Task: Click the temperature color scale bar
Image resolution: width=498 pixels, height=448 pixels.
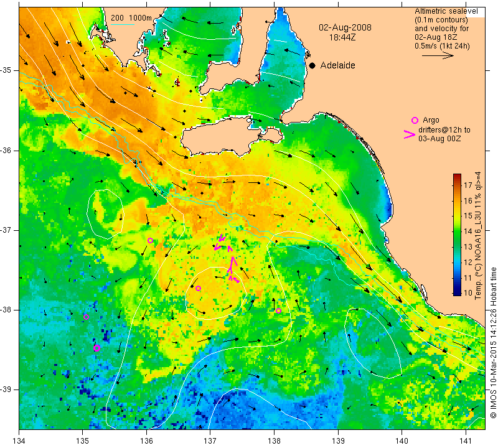Action: [x=457, y=235]
